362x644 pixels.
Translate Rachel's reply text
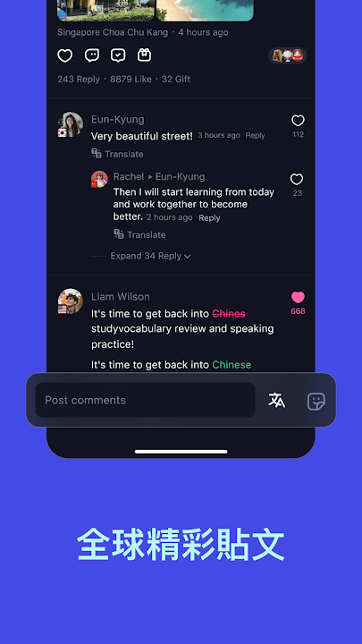pos(139,234)
